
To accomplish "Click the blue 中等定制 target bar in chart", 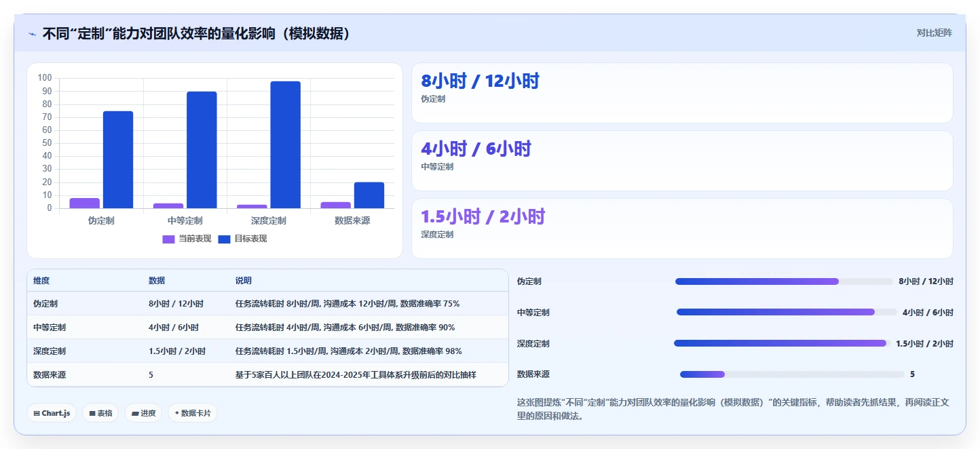I will (202, 150).
